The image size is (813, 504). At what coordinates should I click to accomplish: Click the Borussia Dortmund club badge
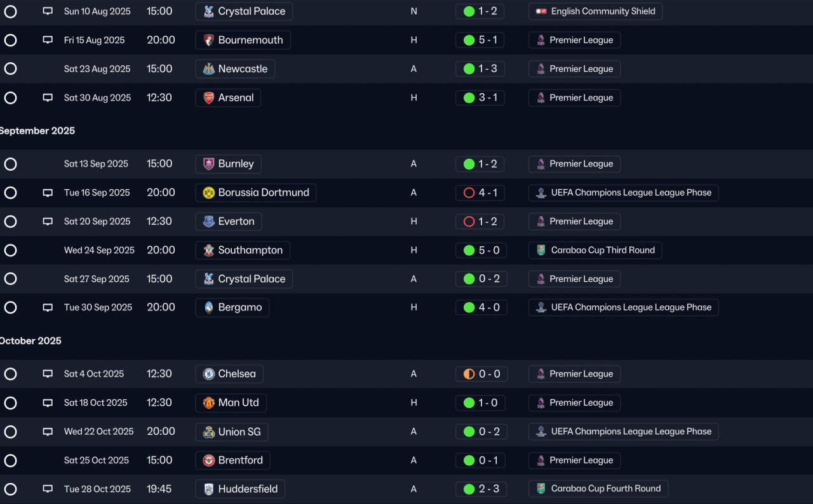tap(208, 192)
